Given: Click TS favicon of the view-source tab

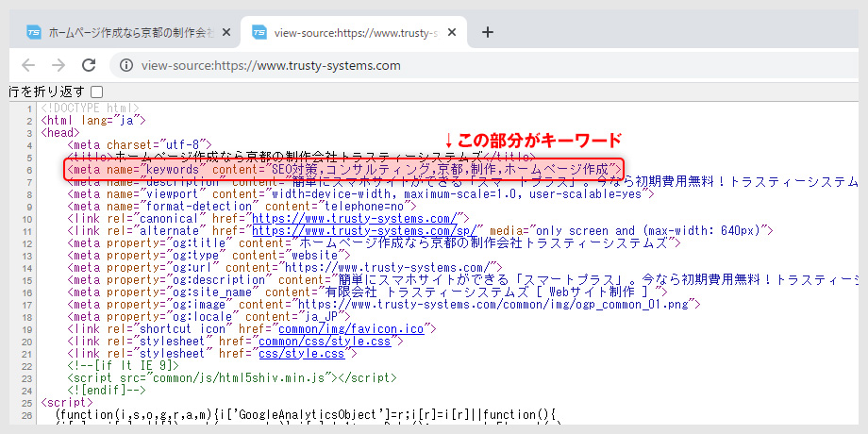Looking at the screenshot, I should 259,32.
